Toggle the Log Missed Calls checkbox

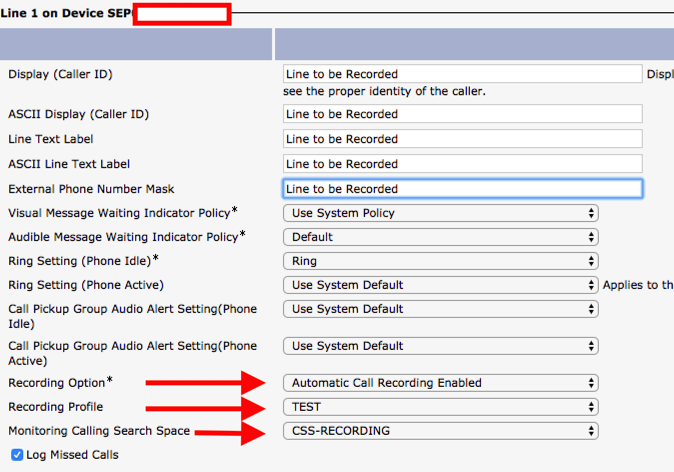(17, 455)
